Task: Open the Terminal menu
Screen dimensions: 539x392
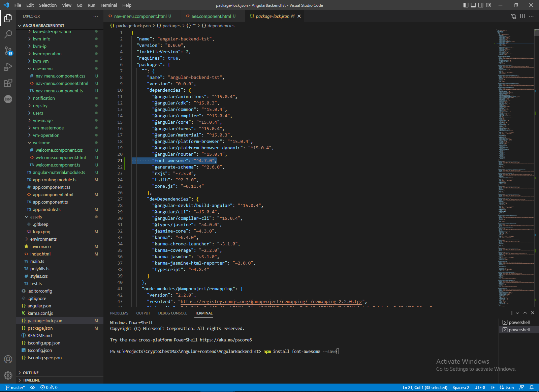Action: tap(109, 5)
